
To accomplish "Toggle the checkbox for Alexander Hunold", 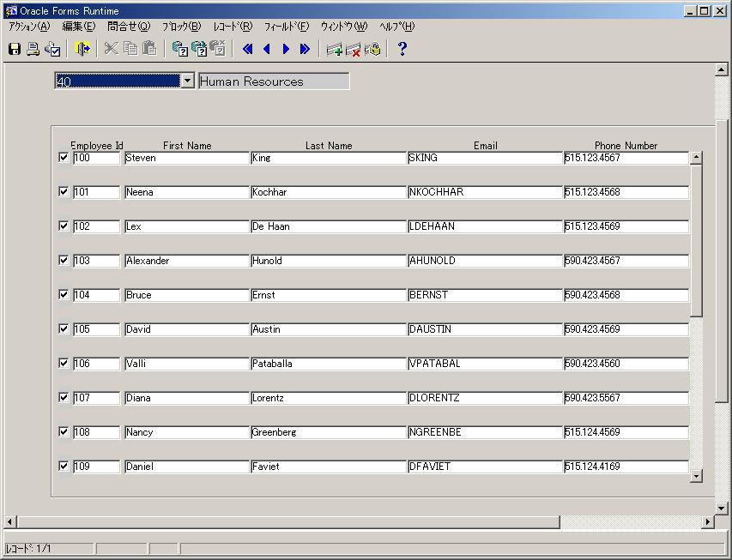I will click(x=64, y=260).
